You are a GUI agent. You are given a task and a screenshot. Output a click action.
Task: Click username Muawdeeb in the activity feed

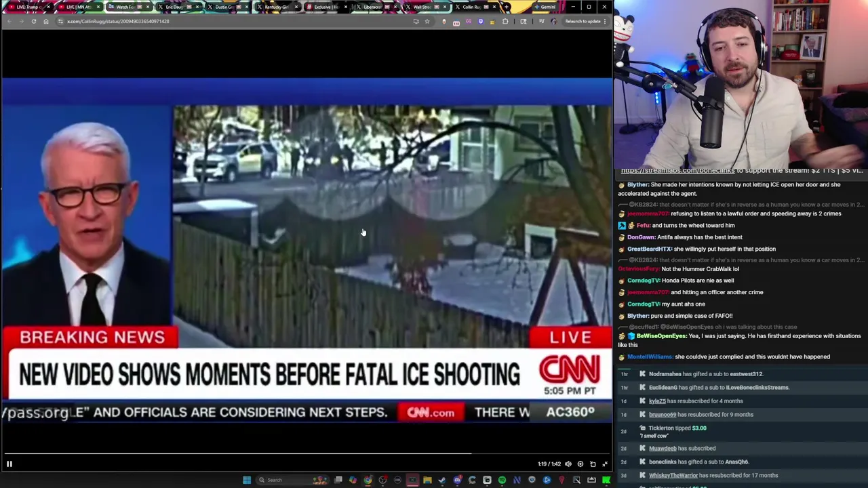coord(662,449)
